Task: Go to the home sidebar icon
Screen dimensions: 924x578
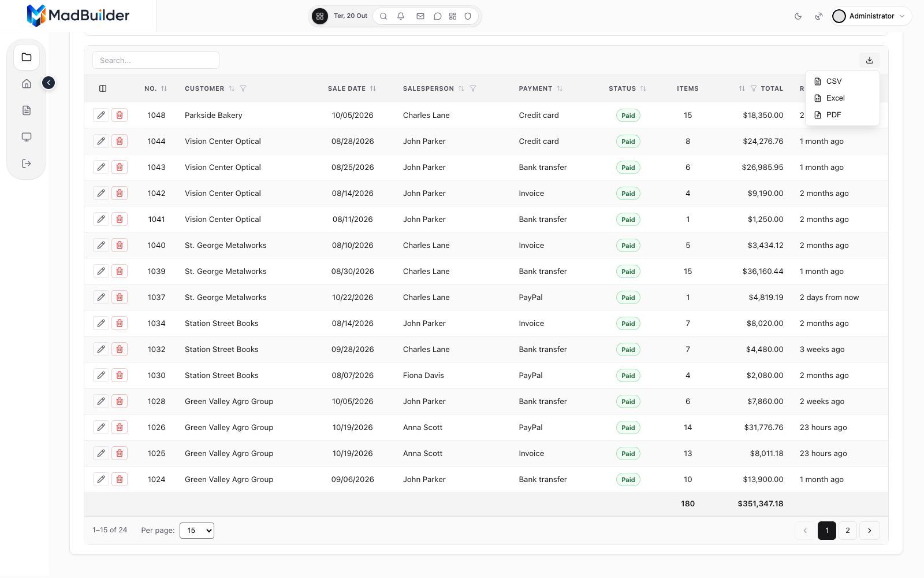Action: click(x=27, y=84)
